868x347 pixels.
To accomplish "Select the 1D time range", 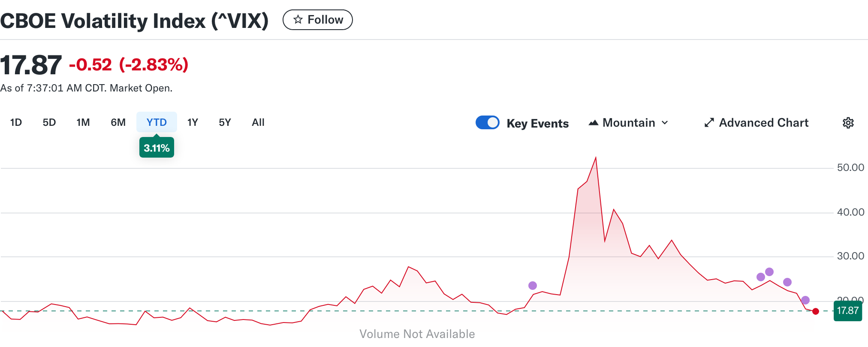I will click(16, 122).
